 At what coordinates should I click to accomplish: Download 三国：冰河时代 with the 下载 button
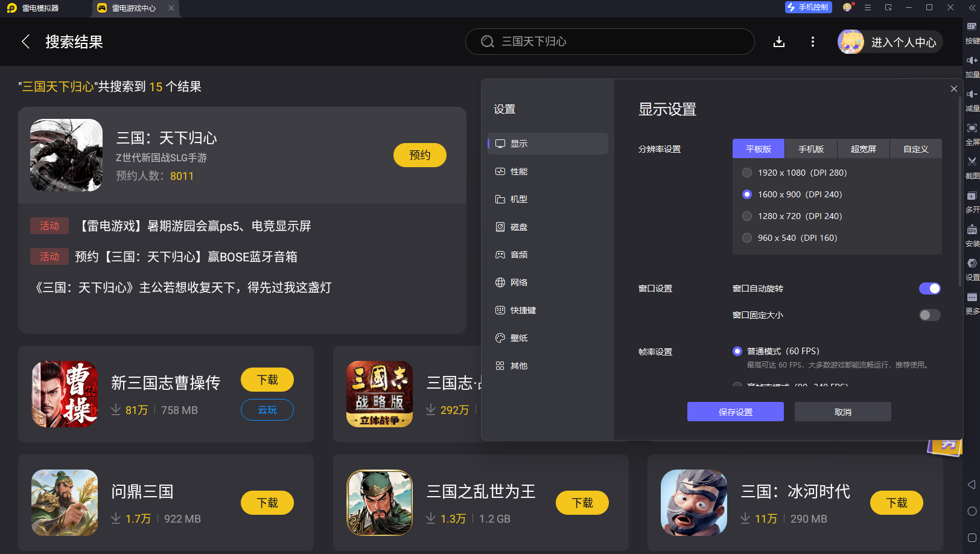tap(897, 503)
